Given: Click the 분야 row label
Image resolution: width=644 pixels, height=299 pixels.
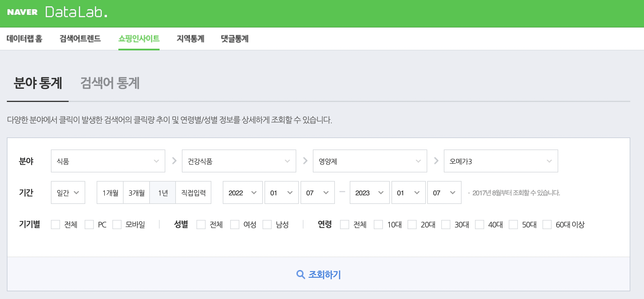Looking at the screenshot, I should pos(26,161).
